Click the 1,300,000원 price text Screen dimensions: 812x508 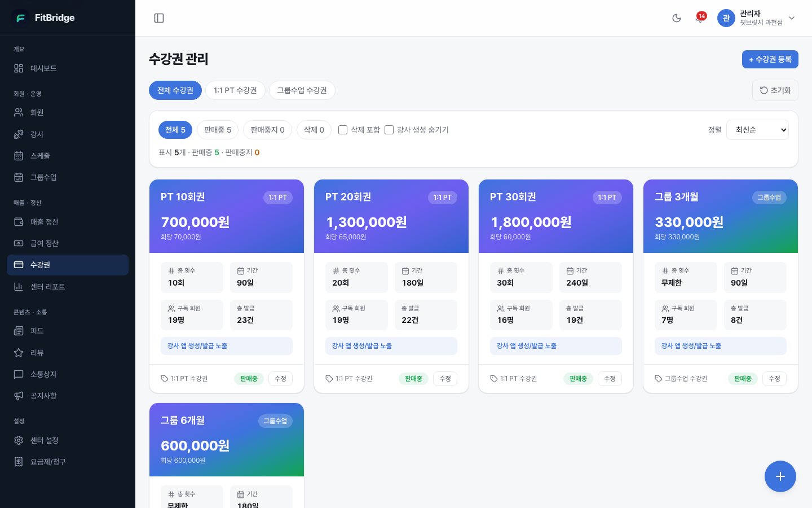pos(367,222)
